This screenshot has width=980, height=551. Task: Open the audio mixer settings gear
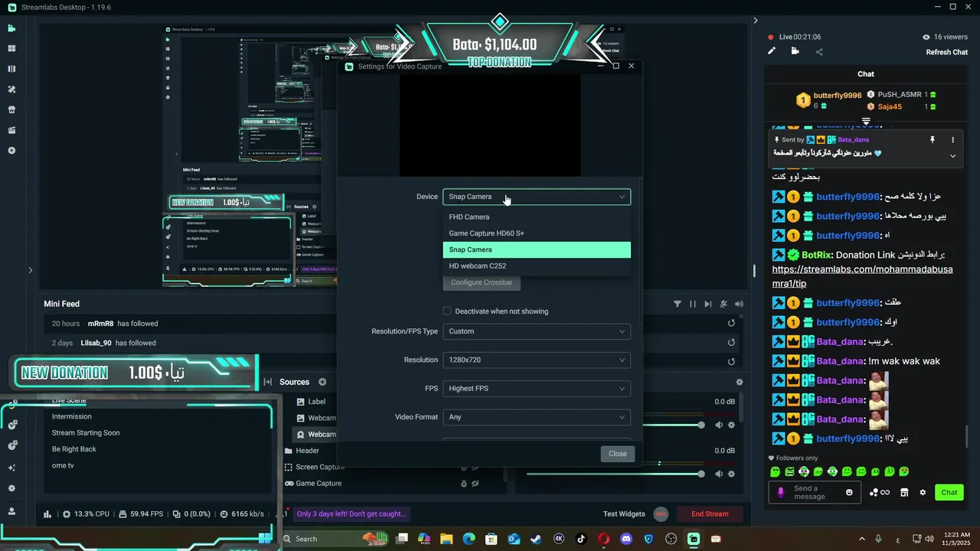(x=739, y=382)
